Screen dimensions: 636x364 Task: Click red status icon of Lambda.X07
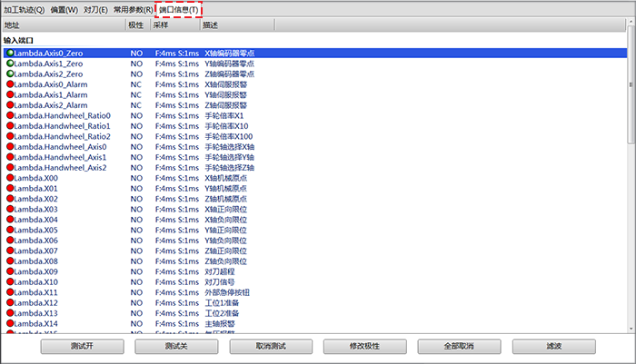[10, 251]
